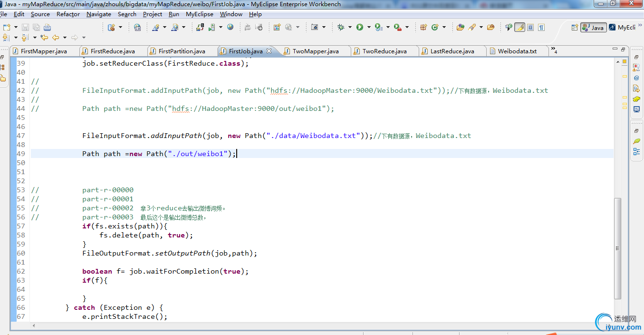Open the Declaration view icon in right strip
The image size is (644, 335).
636,89
